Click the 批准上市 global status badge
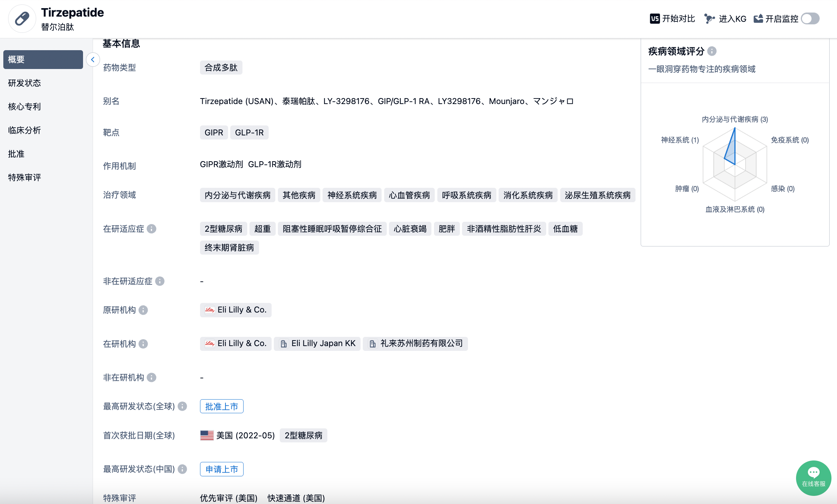The width and height of the screenshot is (837, 504). [x=222, y=406]
